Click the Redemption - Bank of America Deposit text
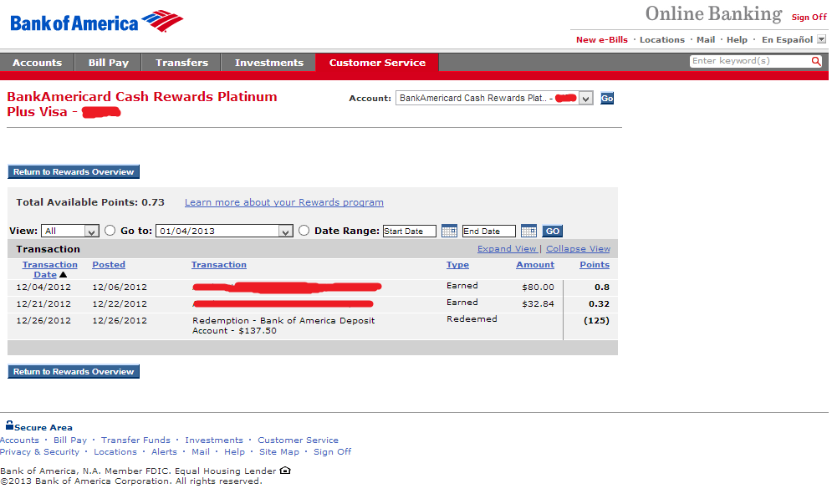The height and width of the screenshot is (504, 832). (283, 325)
